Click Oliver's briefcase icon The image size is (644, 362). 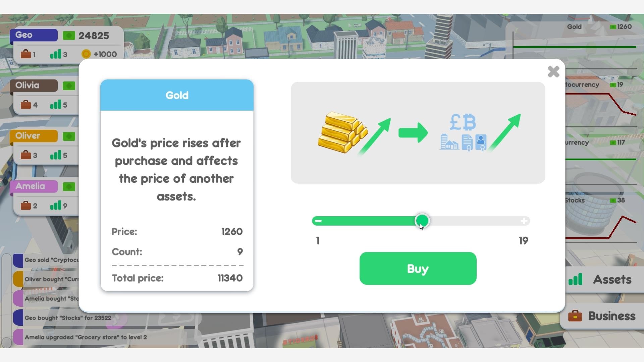(x=26, y=155)
